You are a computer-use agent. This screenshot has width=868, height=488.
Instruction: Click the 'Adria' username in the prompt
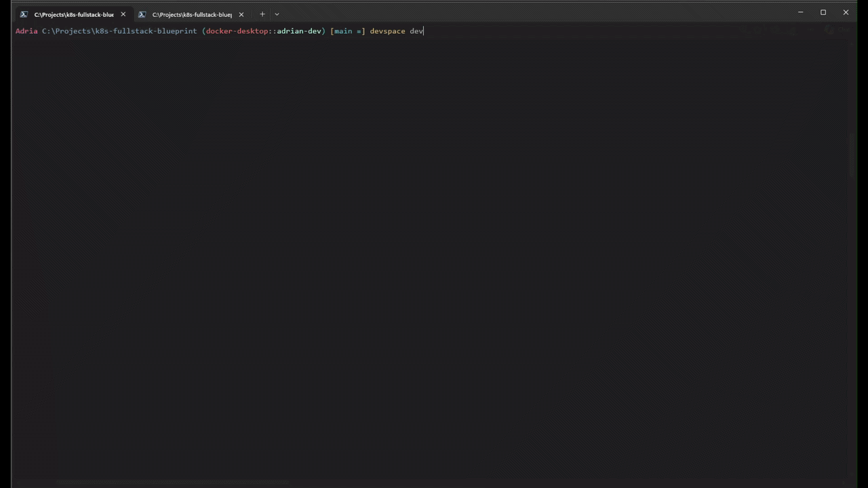click(26, 31)
